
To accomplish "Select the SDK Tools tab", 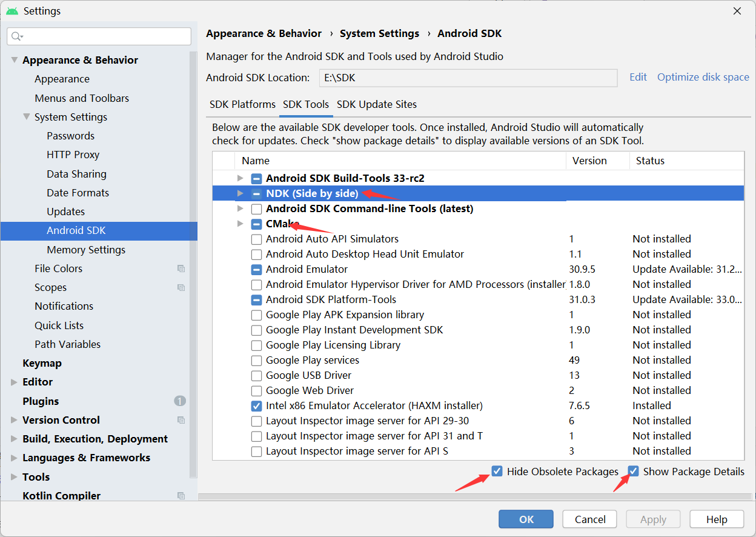I will (x=306, y=104).
